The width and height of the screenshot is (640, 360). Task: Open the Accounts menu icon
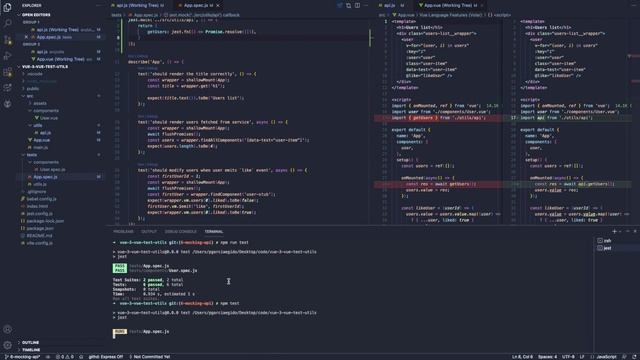pyautogui.click(x=7, y=329)
